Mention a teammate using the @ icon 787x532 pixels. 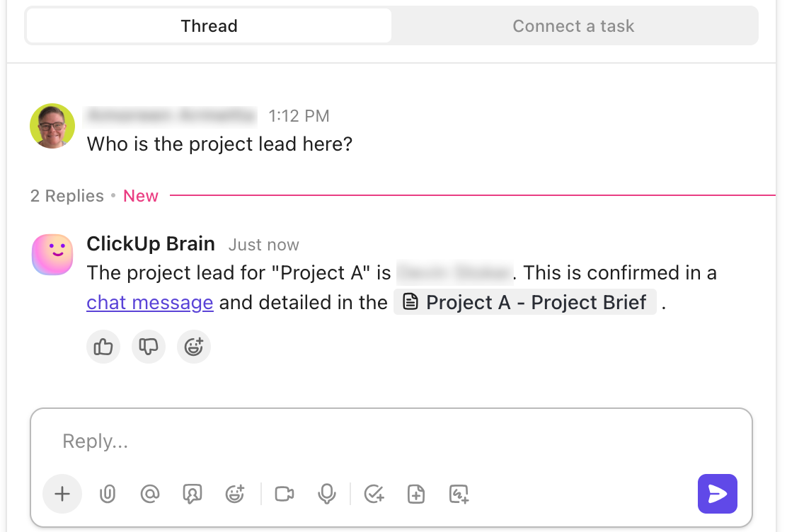150,494
